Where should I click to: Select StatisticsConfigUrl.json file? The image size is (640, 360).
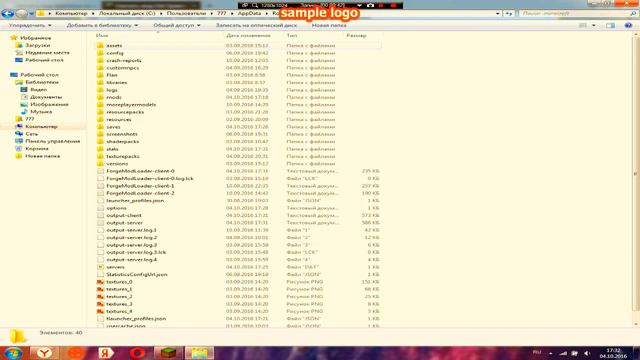coord(137,275)
